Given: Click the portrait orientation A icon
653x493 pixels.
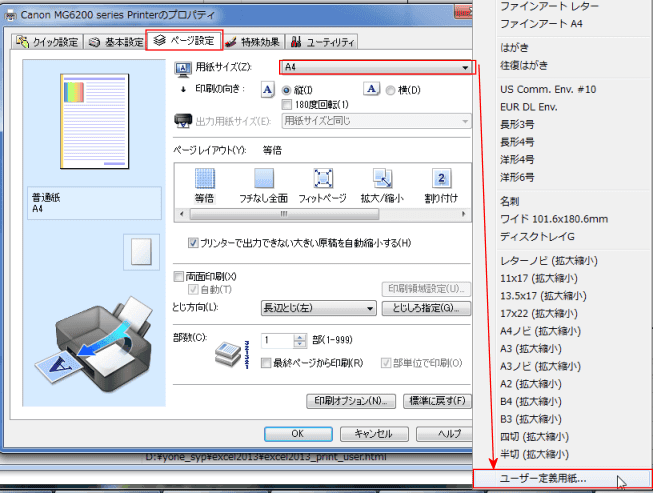Looking at the screenshot, I should click(x=268, y=90).
